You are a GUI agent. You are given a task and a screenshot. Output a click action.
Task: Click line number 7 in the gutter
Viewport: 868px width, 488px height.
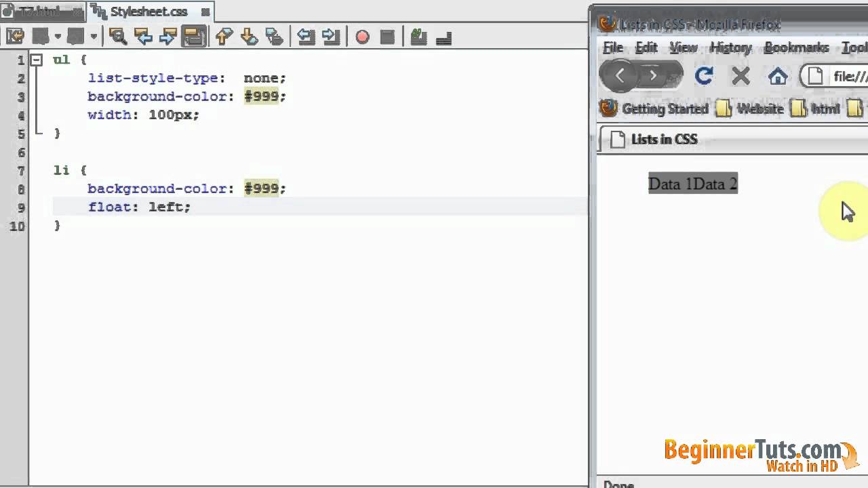point(20,170)
